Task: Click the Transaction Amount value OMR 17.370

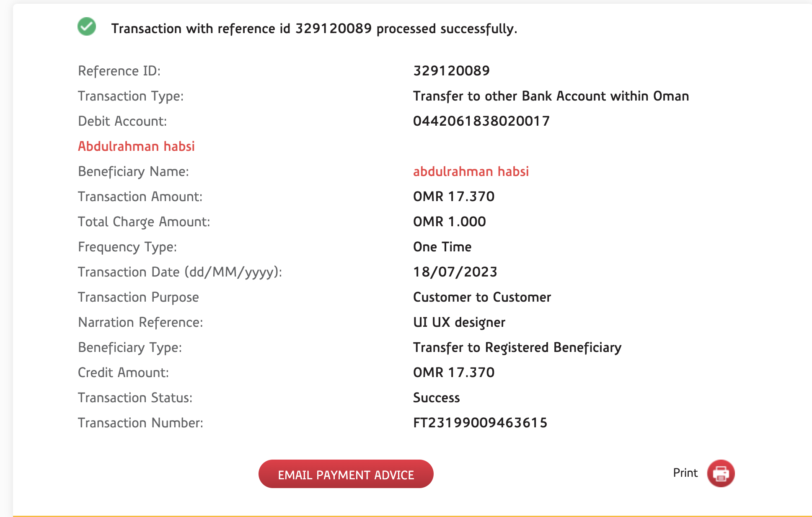Action: click(x=453, y=196)
